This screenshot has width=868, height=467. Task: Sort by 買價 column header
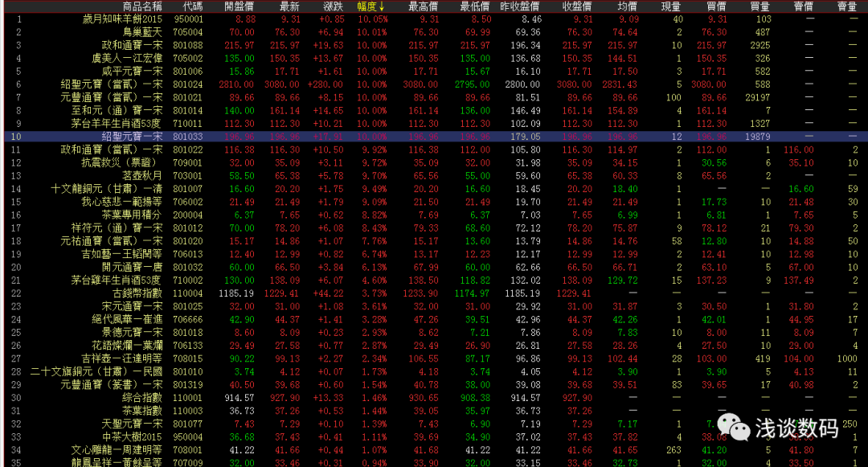click(716, 6)
